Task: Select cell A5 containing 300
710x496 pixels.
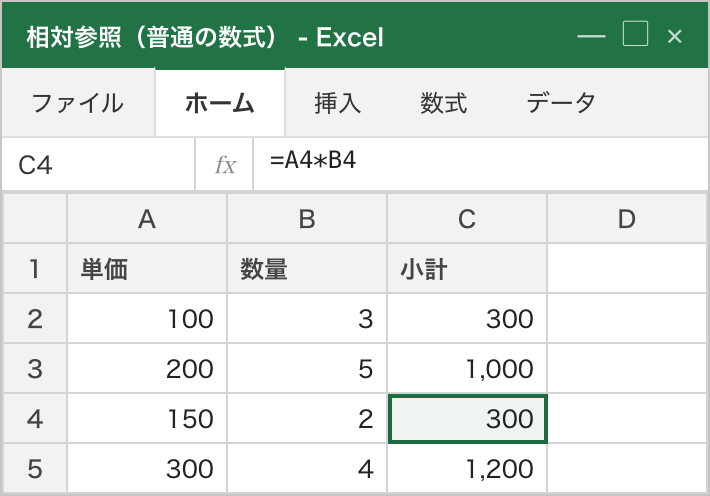Action: point(147,468)
